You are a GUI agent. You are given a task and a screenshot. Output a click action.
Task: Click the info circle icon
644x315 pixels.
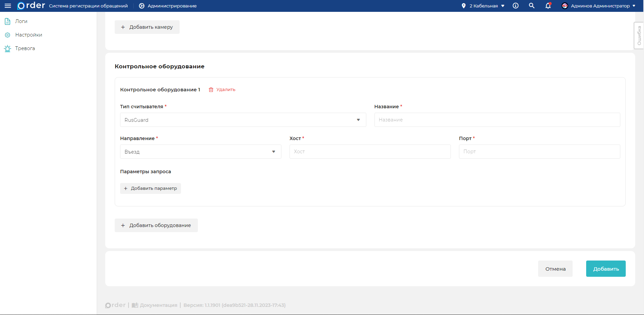[x=515, y=6]
